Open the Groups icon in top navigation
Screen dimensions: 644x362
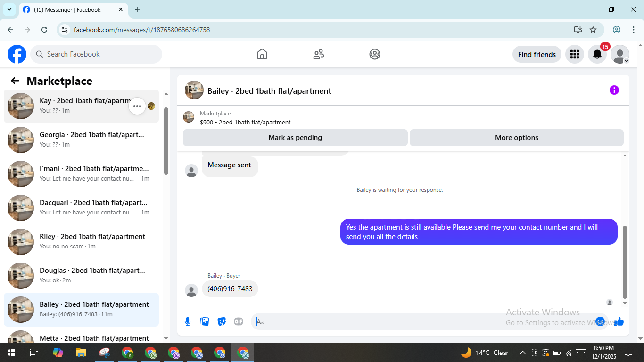point(375,54)
